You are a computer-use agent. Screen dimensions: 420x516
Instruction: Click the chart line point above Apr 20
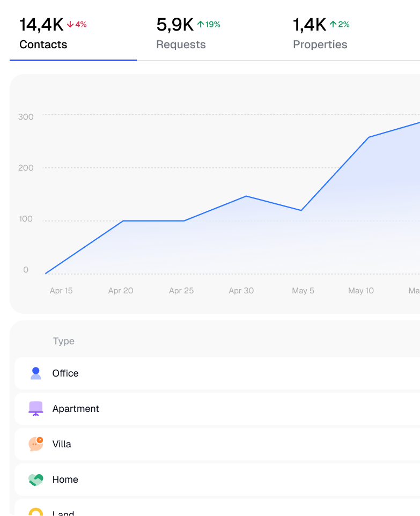[x=123, y=220]
